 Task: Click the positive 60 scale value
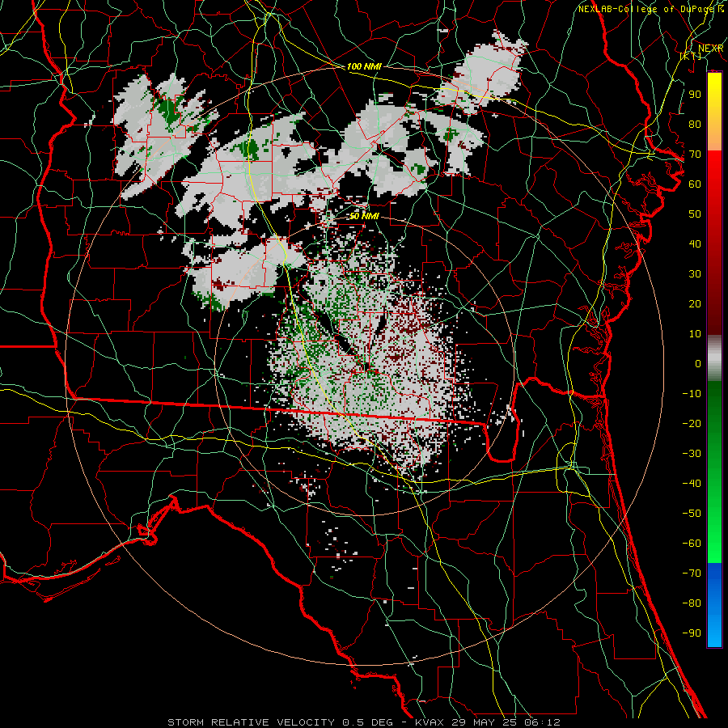695,184
